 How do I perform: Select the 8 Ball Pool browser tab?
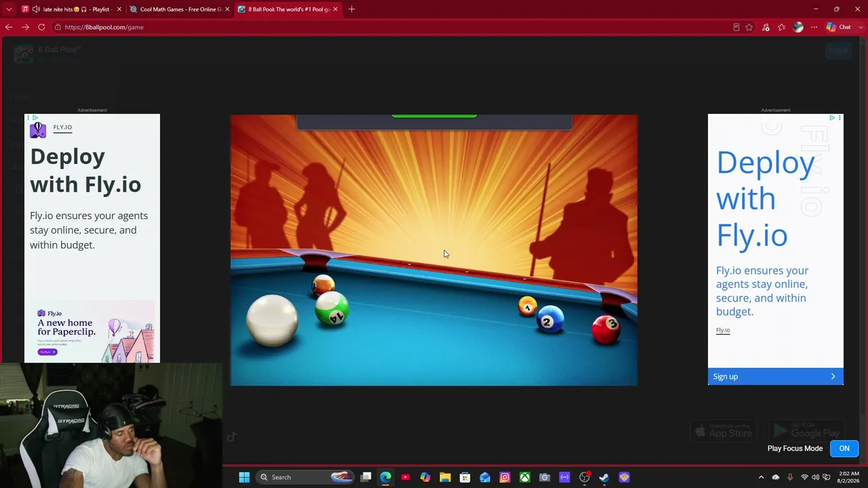pos(288,9)
